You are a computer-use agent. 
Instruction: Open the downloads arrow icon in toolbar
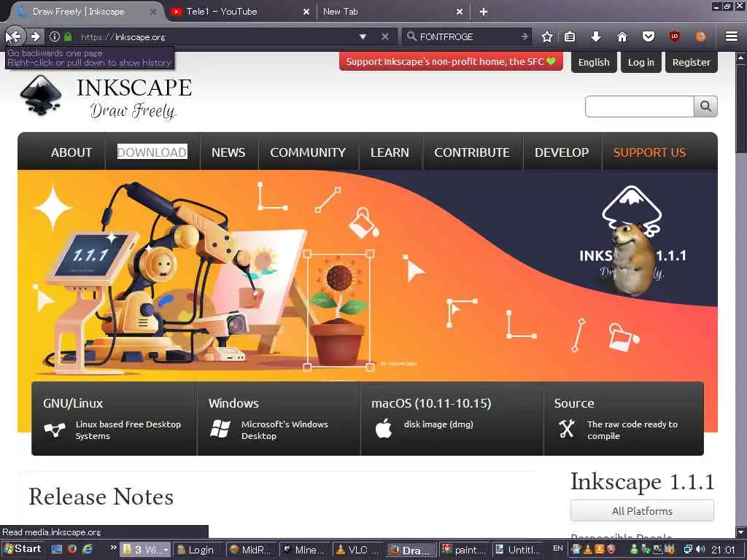pyautogui.click(x=596, y=36)
